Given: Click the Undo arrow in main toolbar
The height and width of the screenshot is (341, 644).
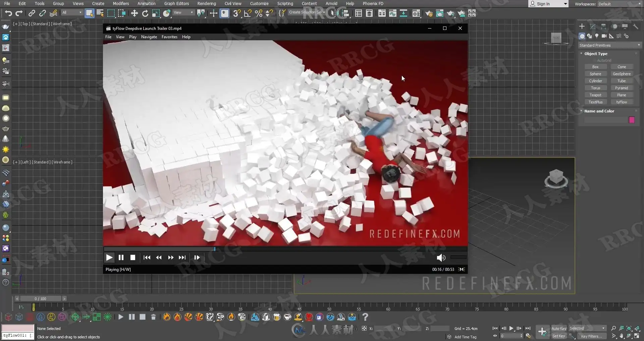Looking at the screenshot, I should pyautogui.click(x=8, y=13).
